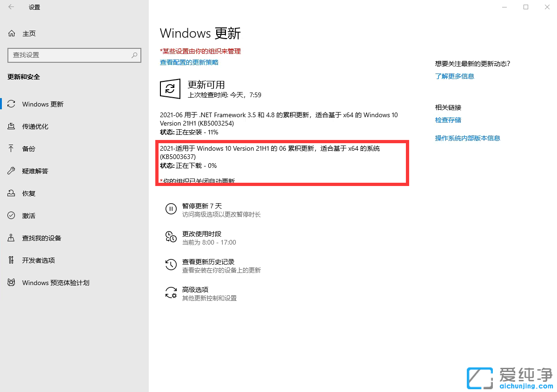The image size is (557, 392).
Task: Open the 主页 home icon
Action: (x=12, y=33)
